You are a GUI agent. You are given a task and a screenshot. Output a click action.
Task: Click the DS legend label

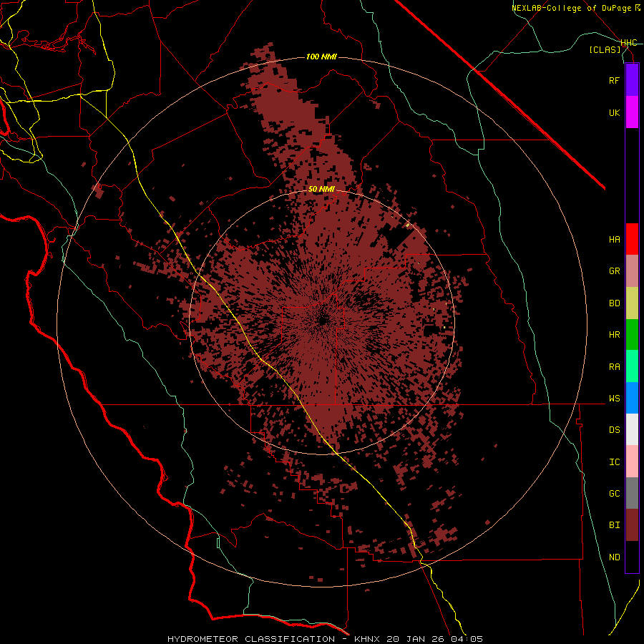point(614,430)
